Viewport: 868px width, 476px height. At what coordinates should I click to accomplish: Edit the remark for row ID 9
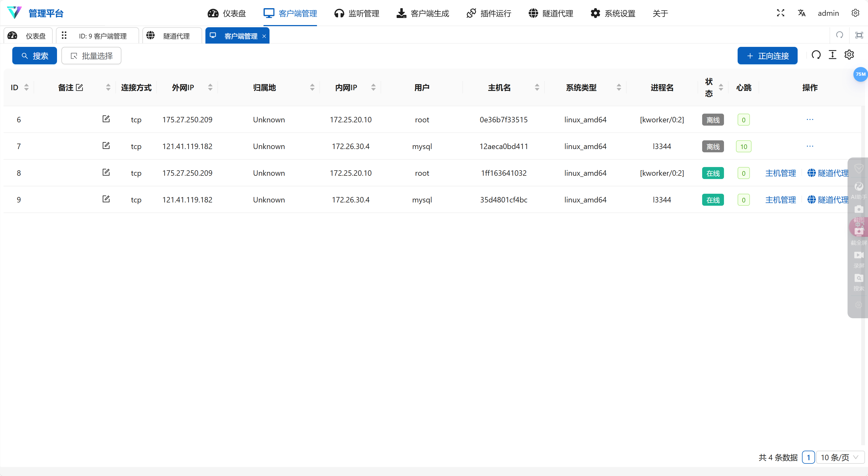(106, 199)
